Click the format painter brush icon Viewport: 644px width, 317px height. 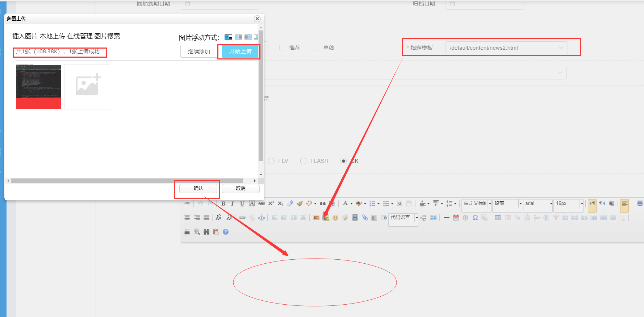[x=300, y=203]
